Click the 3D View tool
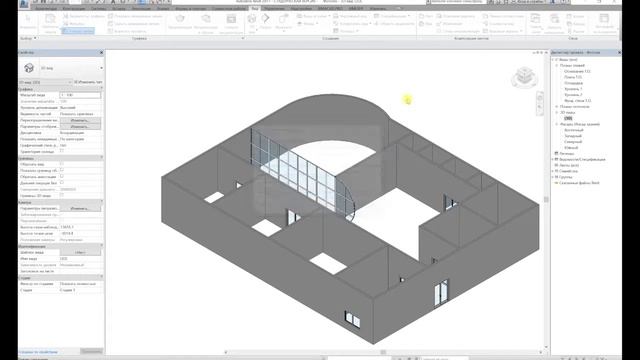 coord(252,23)
